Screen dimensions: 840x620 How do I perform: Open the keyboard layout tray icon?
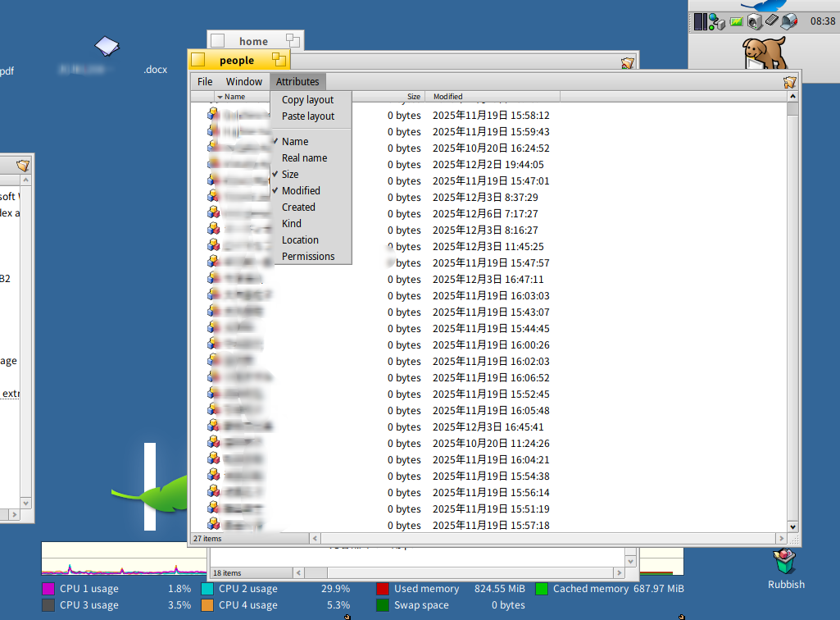[772, 21]
